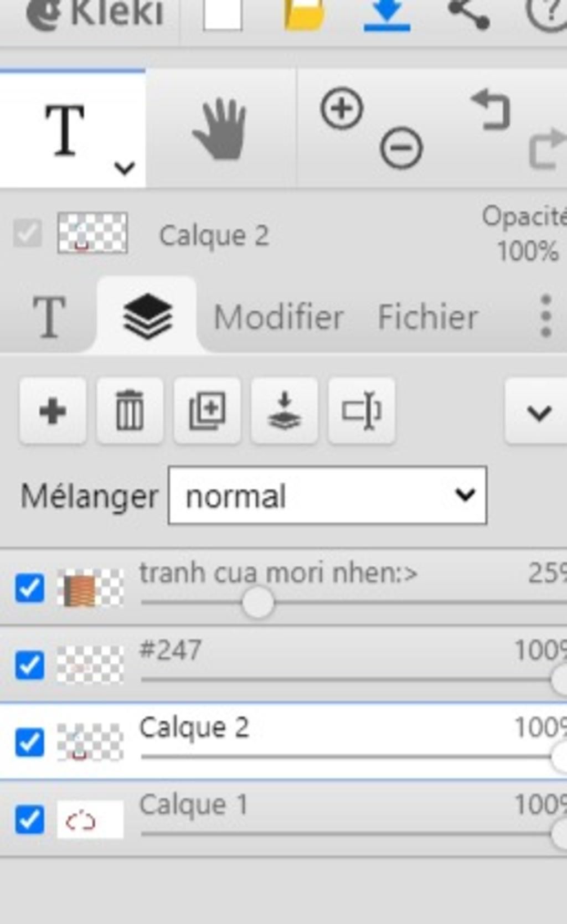Screen dimensions: 567x924
Task: Expand the Text tool options arrow
Action: [125, 167]
